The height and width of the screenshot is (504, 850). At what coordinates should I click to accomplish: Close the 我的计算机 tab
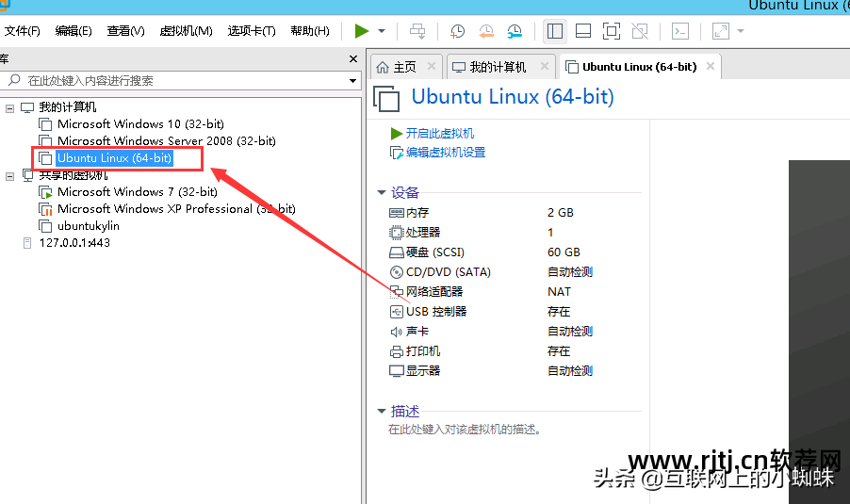pos(545,66)
